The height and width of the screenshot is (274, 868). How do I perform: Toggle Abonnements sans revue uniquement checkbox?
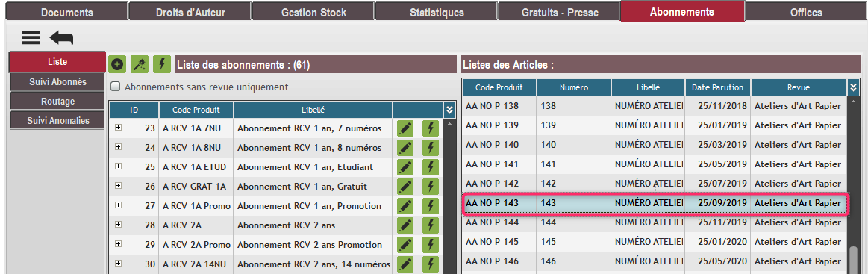click(x=116, y=87)
